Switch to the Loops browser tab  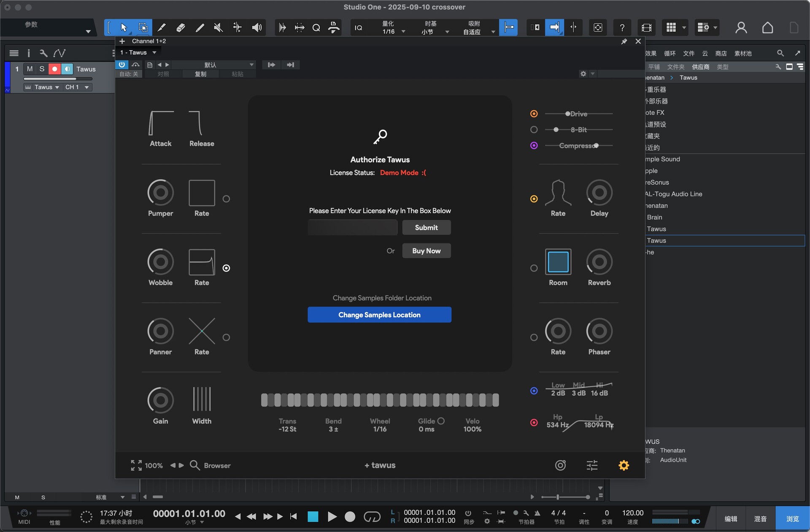(x=670, y=53)
